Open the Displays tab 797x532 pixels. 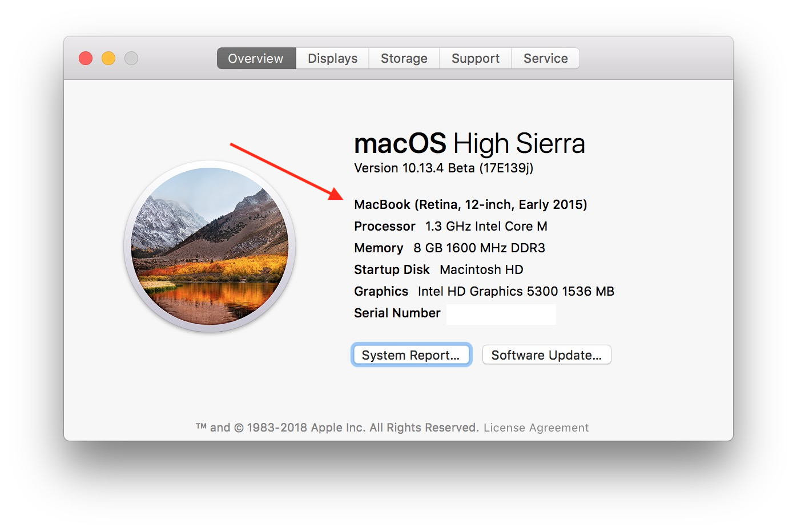click(x=333, y=58)
